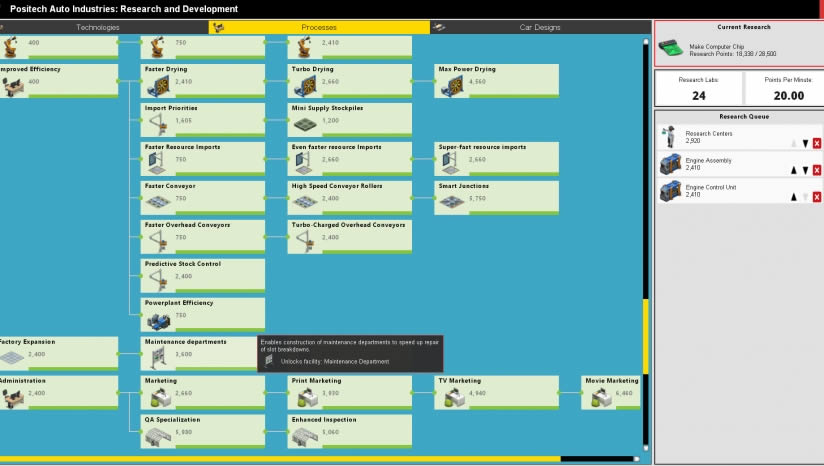Select the Enhanced Inspection icon

pos(303,433)
